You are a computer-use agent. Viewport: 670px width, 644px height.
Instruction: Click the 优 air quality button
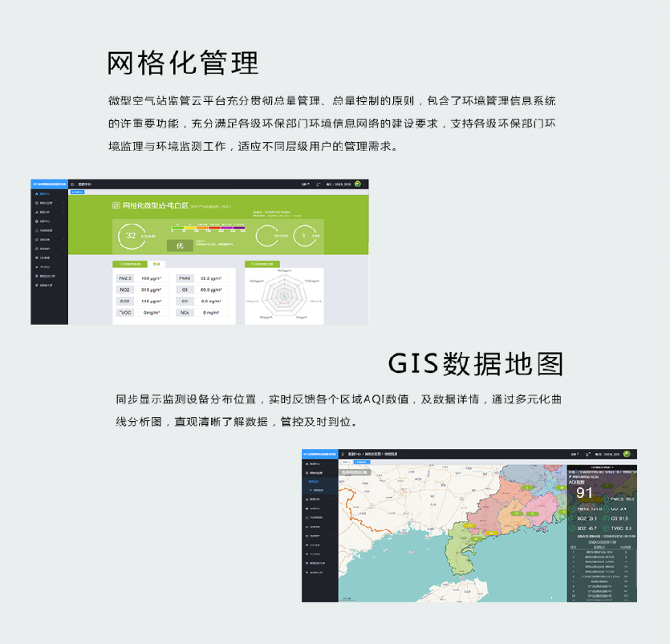click(180, 245)
